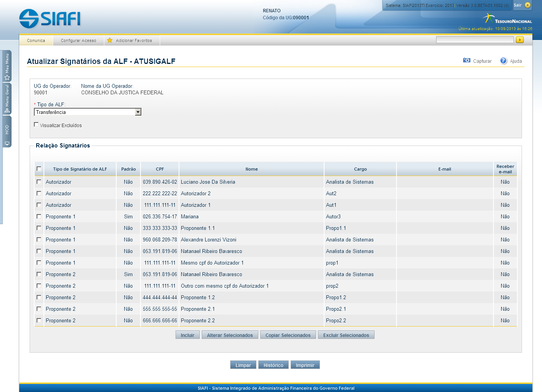The width and height of the screenshot is (542, 392).
Task: Click the Sair exit button icon
Action: [x=527, y=5]
